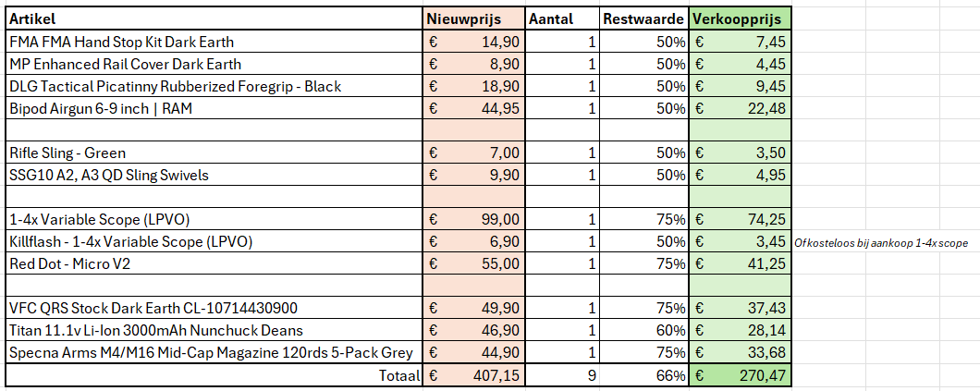Click the total Nieuwprijs 407,15 cell
The image size is (980, 391).
pos(474,376)
